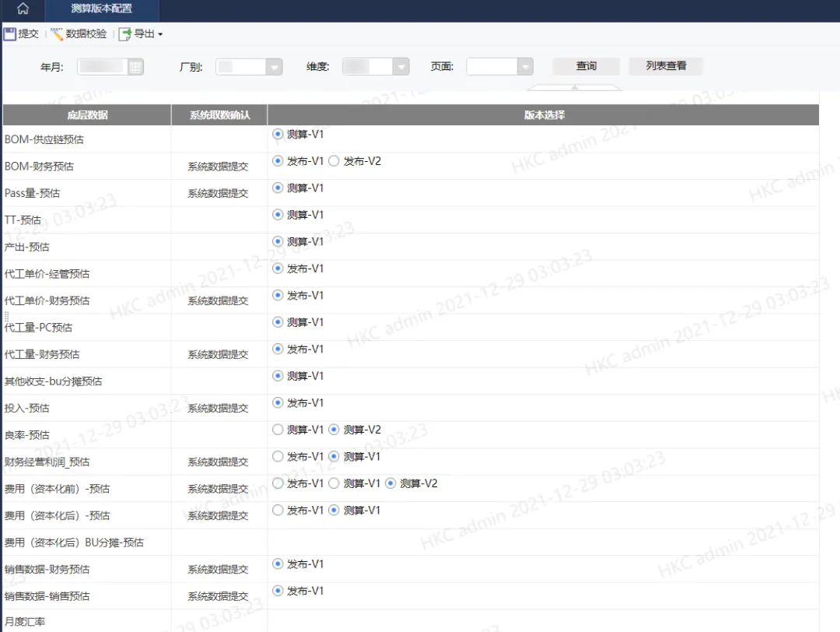
Task: Click the 列表查看 button
Action: click(665, 66)
